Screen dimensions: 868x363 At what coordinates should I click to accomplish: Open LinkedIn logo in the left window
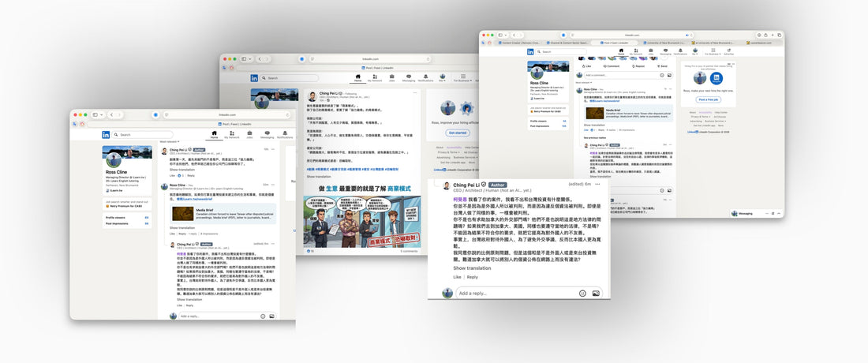pyautogui.click(x=106, y=134)
